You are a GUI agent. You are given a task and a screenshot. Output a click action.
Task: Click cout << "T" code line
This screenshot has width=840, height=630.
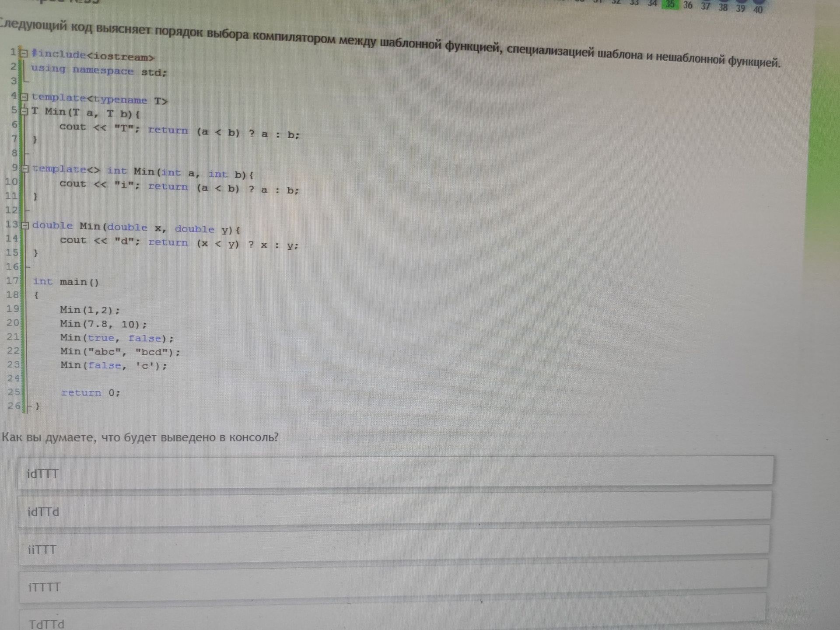click(x=180, y=130)
